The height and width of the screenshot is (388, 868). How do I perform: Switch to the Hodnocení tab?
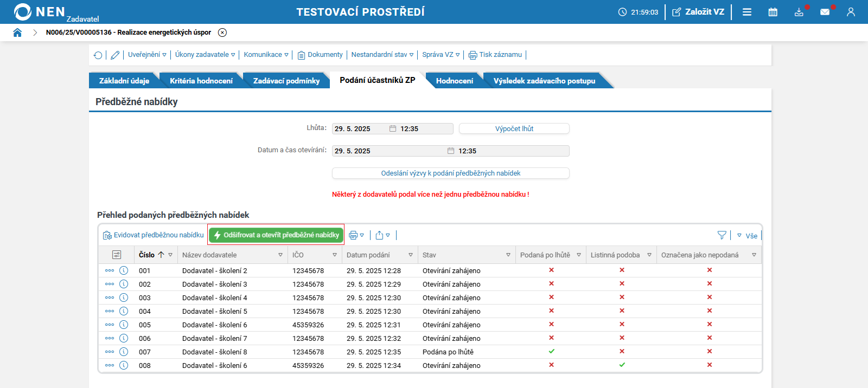click(x=454, y=81)
